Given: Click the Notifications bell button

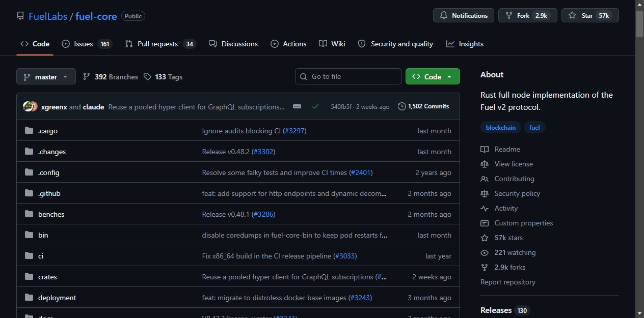Looking at the screenshot, I should [x=464, y=16].
